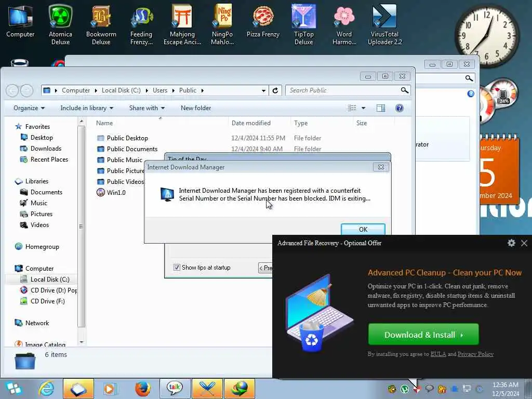Click the refresh button beside address bar

click(275, 90)
